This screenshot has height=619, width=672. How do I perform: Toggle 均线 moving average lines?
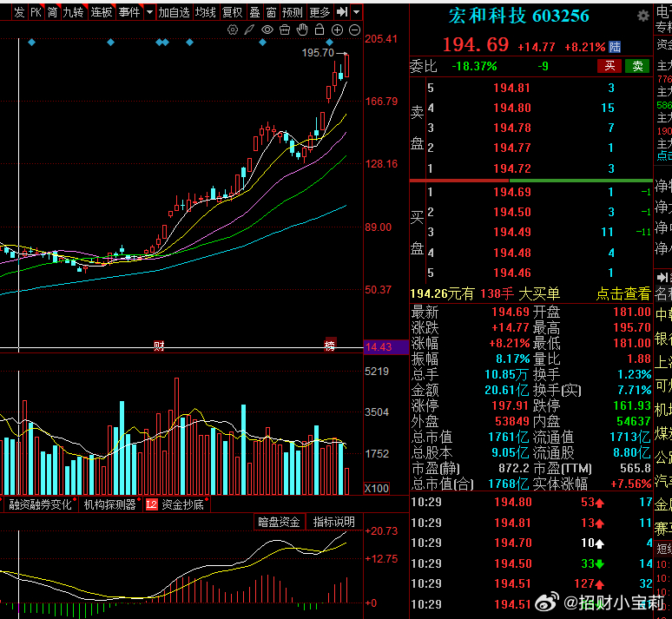[x=206, y=12]
